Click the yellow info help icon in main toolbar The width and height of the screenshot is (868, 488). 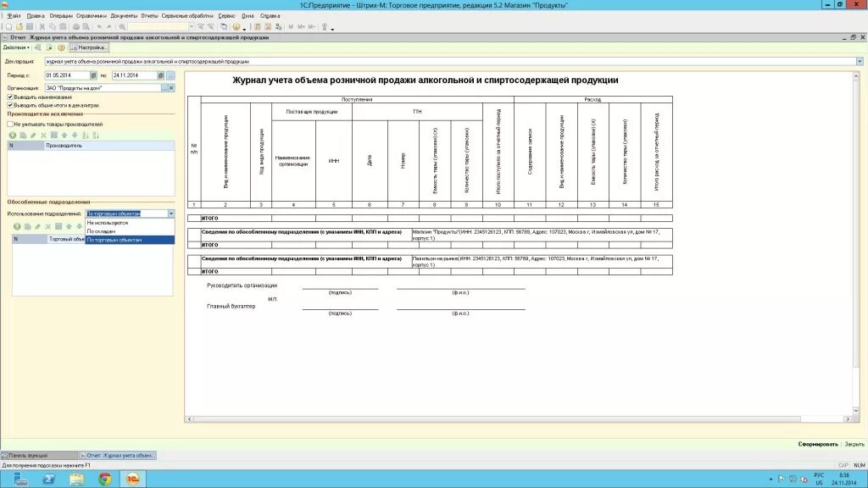point(236,26)
